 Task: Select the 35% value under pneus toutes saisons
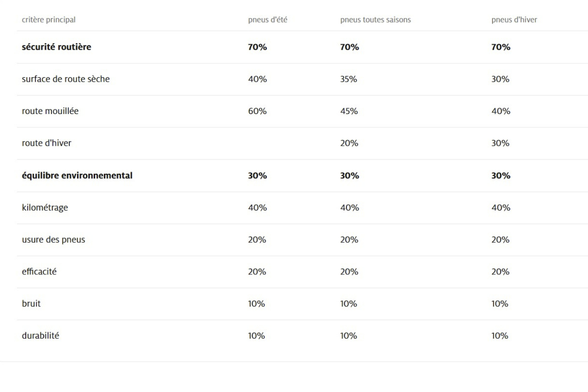coord(349,79)
